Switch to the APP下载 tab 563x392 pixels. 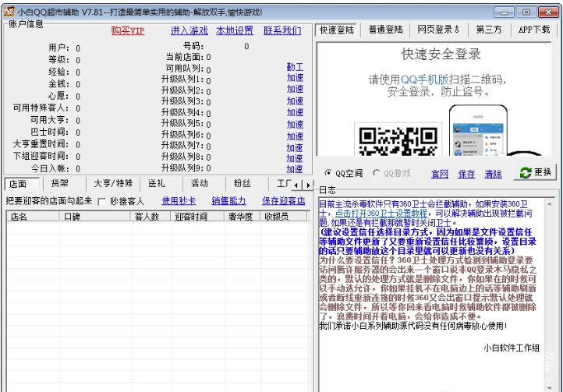[x=534, y=30]
